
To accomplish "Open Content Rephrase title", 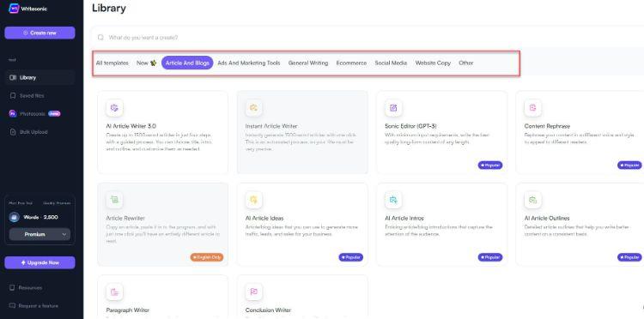I will point(547,126).
